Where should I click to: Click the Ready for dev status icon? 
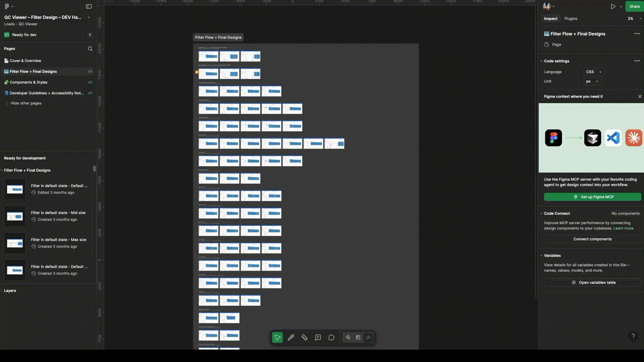pyautogui.click(x=7, y=35)
